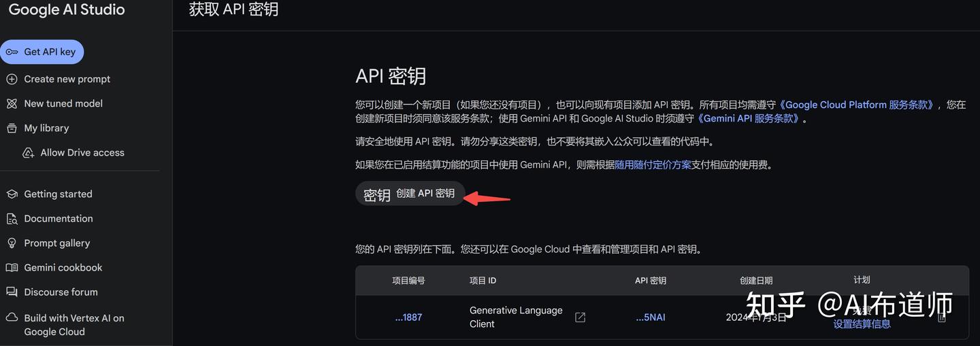The height and width of the screenshot is (346, 980).
Task: Click project number link ...1887
Action: point(408,317)
